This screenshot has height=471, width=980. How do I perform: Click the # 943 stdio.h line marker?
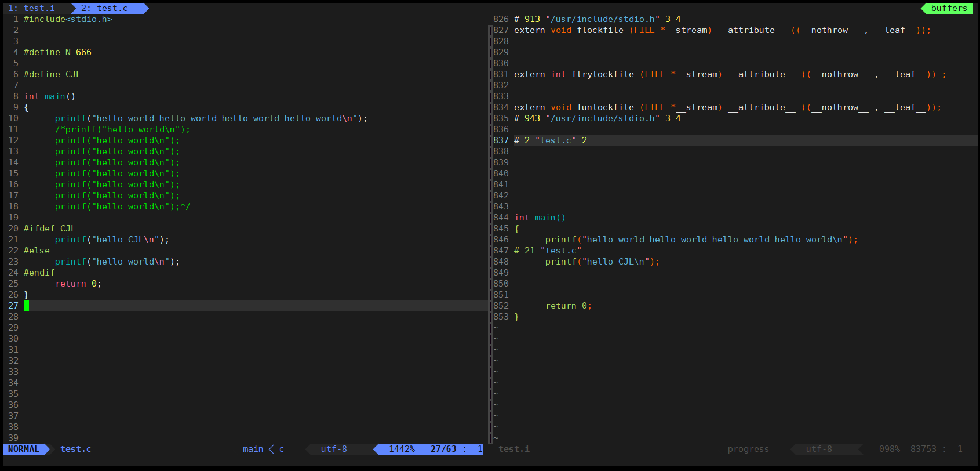598,118
